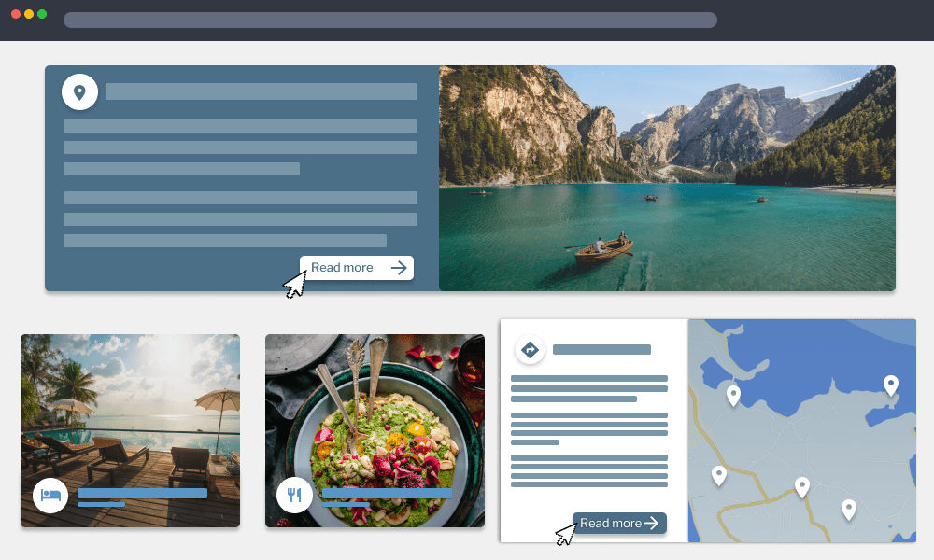The image size is (934, 560).
Task: Select the bottom-right map pin marker
Action: (x=848, y=509)
